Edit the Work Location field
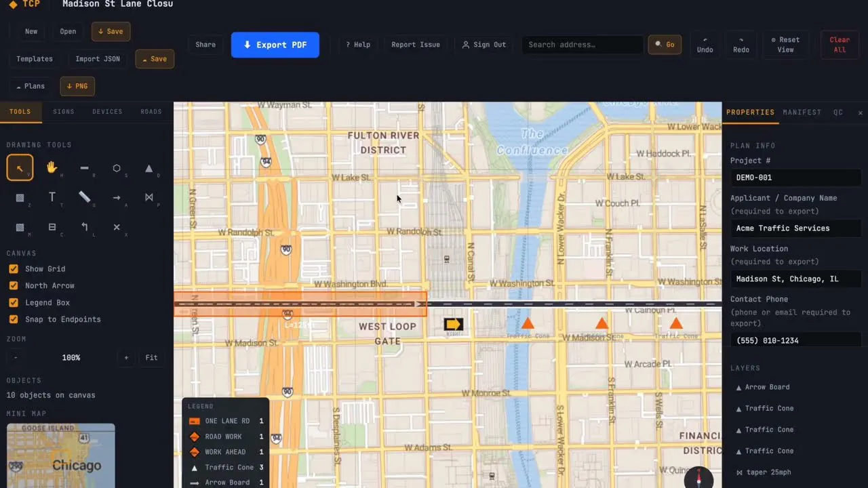 [x=795, y=279]
